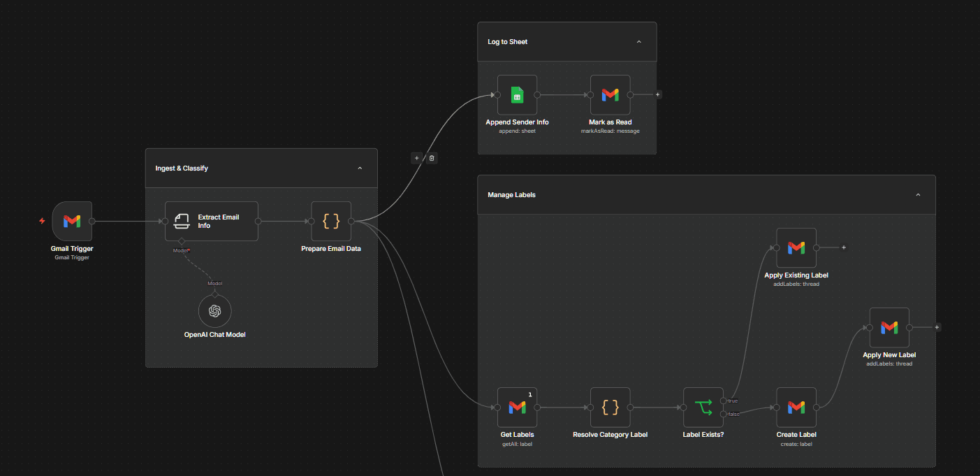Add node on connection with plus icon
The image size is (980, 476).
click(417, 158)
